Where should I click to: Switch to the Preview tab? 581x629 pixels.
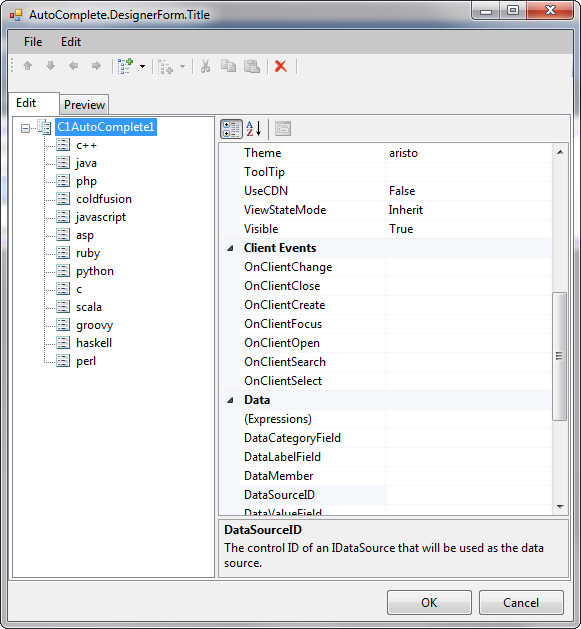(x=84, y=105)
